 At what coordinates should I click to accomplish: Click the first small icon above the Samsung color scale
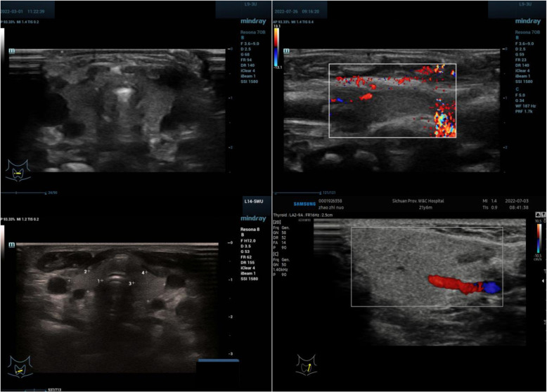[539, 215]
